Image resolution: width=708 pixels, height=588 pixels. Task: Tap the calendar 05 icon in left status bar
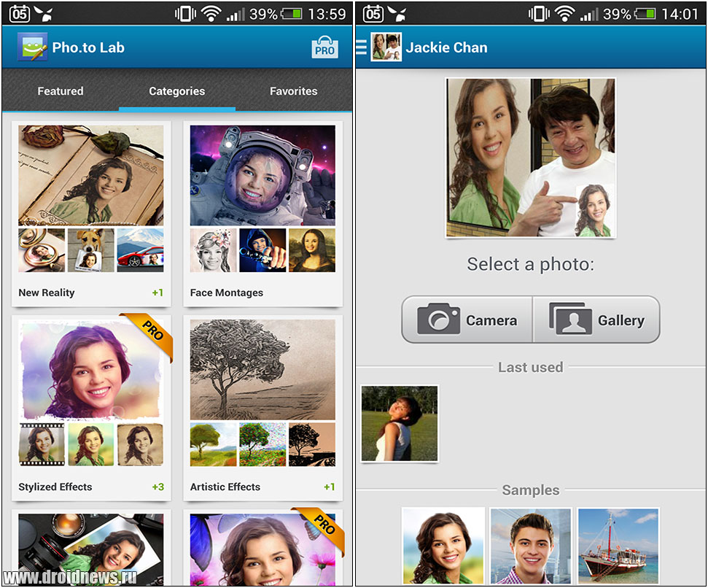(x=20, y=14)
